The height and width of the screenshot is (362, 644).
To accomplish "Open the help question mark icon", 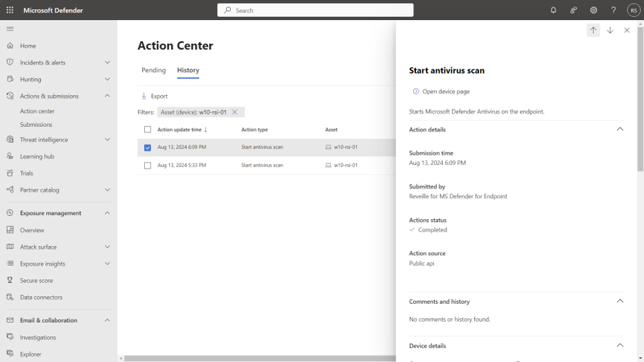I will [613, 10].
